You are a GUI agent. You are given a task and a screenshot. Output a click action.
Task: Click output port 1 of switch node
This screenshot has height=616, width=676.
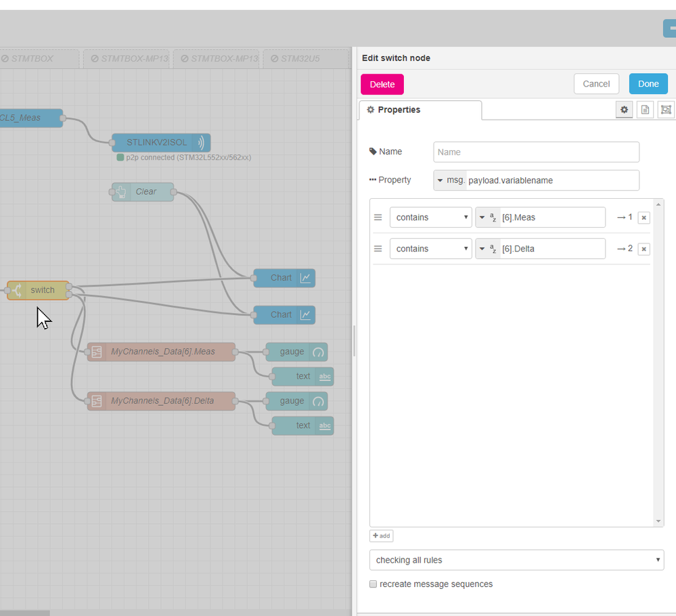pos(69,287)
